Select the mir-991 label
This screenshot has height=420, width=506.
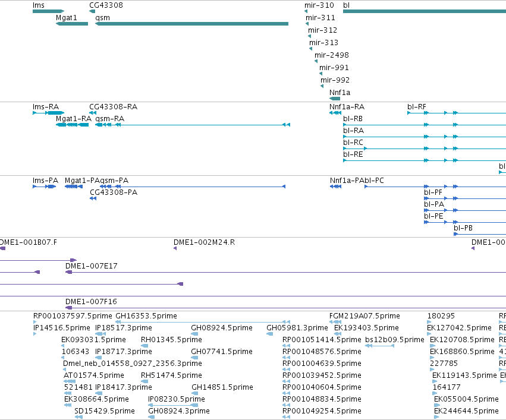(x=334, y=68)
